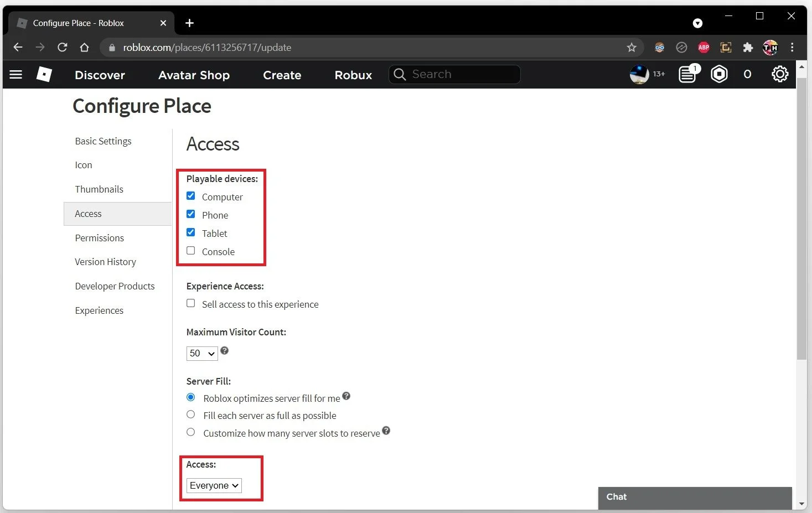Switch to the Thumbnails tab
This screenshot has height=513, width=812.
(99, 189)
